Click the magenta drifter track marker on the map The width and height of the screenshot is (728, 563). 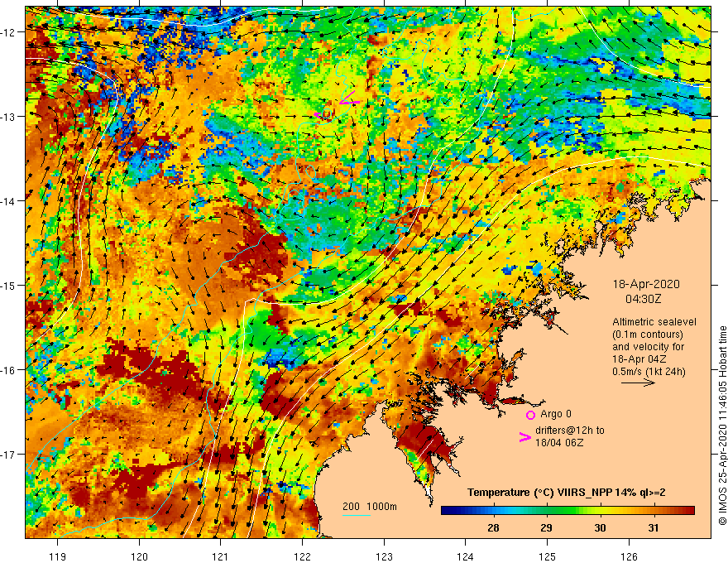349,99
